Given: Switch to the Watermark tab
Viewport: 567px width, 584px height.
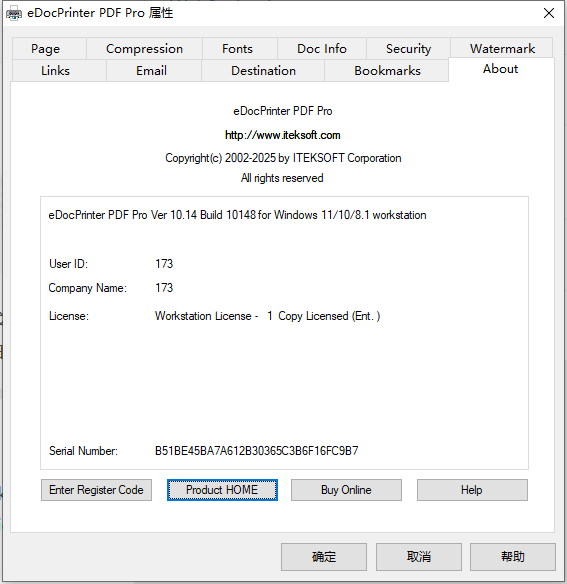Looking at the screenshot, I should tap(502, 48).
